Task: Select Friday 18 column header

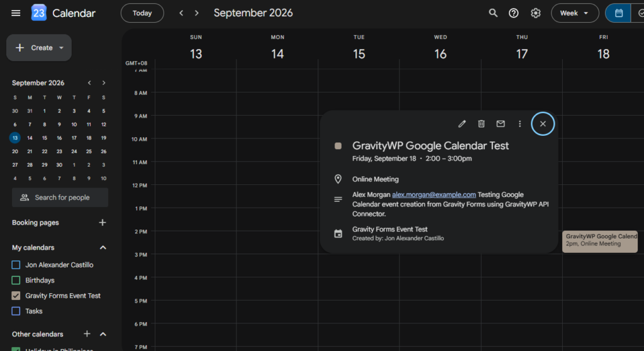Action: [x=603, y=48]
